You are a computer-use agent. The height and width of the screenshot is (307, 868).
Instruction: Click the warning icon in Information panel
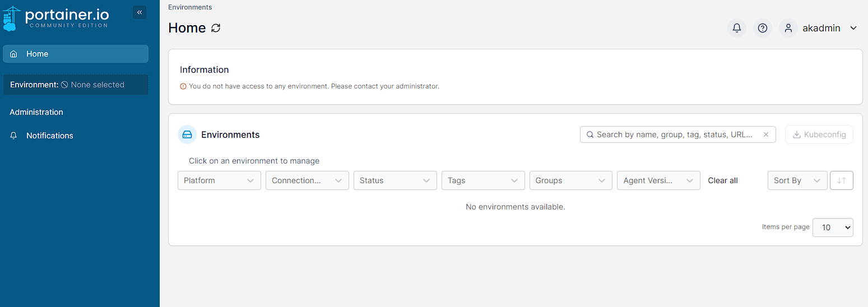(183, 86)
